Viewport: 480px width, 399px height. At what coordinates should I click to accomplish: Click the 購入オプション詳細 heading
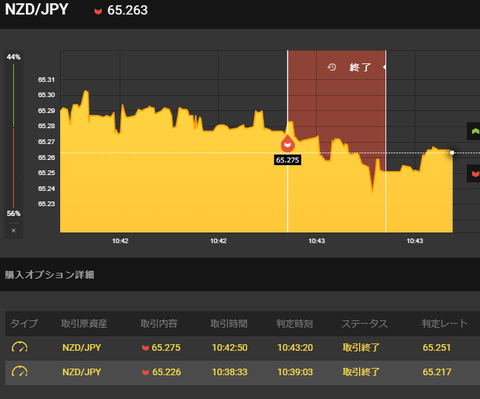coord(49,275)
